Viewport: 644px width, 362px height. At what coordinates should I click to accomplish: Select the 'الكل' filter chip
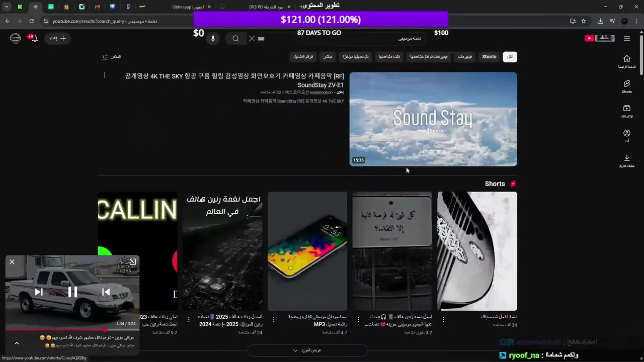coord(510,57)
